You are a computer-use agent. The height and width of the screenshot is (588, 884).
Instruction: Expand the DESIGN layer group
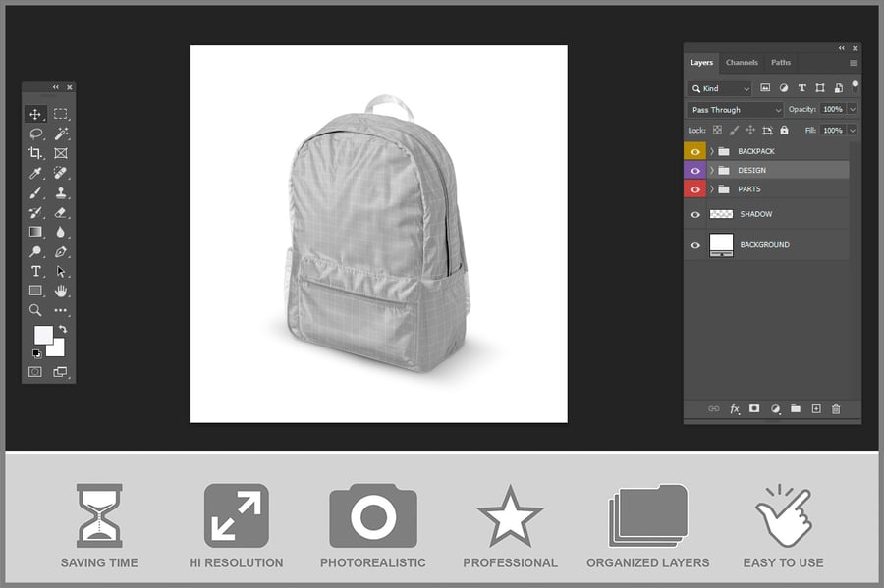[x=711, y=171]
